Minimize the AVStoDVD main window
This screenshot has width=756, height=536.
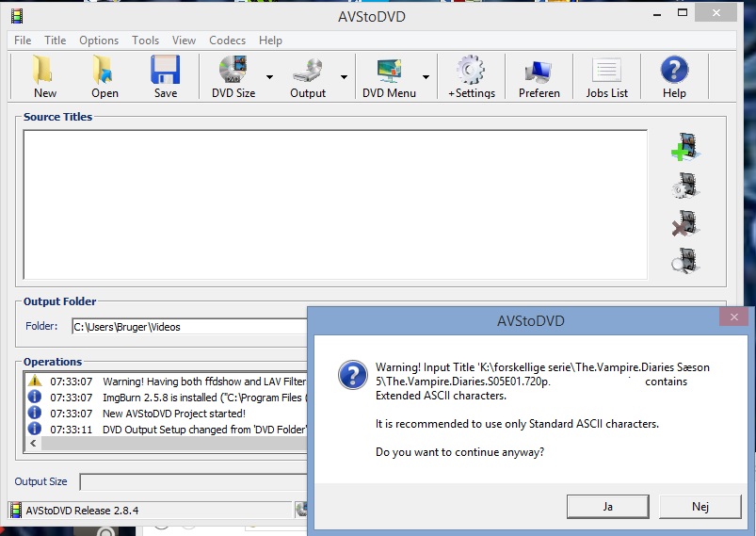(657, 15)
